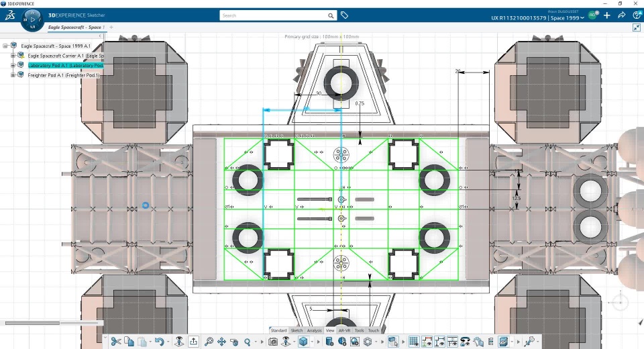Add a new tab with plus button
Screen dimensions: 644x349
pyautogui.click(x=111, y=27)
